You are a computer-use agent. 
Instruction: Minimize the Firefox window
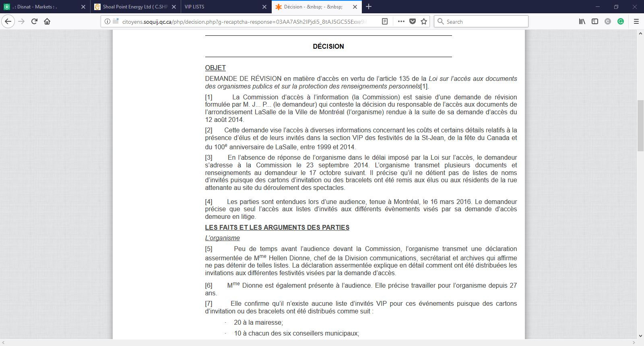click(598, 6)
